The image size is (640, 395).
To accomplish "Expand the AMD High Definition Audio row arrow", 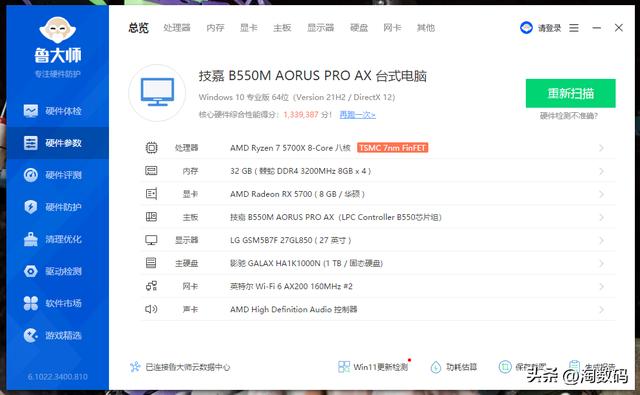I will click(x=601, y=309).
